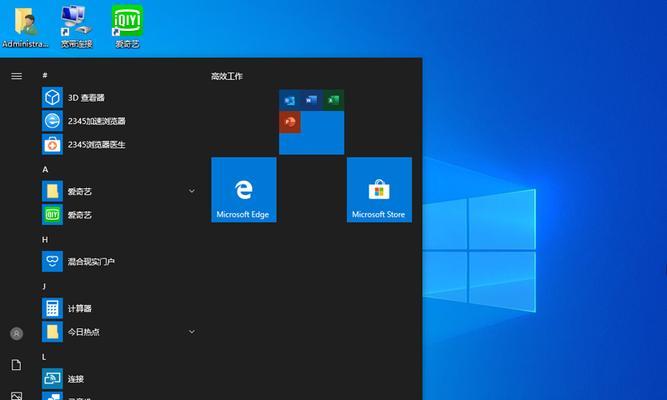Open 混合现实门户 app

click(119, 261)
